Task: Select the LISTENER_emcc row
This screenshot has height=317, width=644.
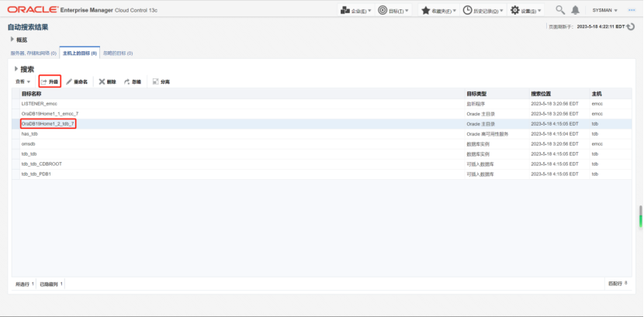Action: tap(321, 104)
